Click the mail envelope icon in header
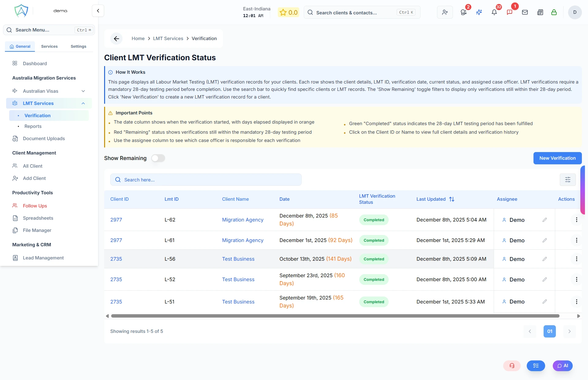Screen dimensions: 588x380 pos(525,13)
